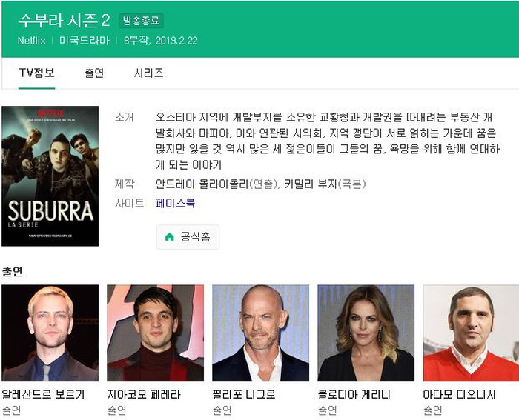
Task: Click the 수부라 시즌 2 title
Action: coord(64,21)
